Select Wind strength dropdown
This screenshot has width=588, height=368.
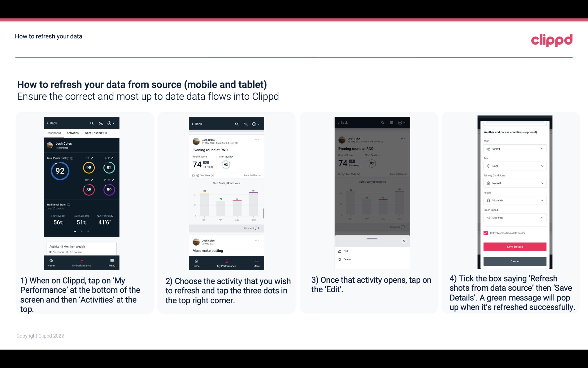pos(514,148)
